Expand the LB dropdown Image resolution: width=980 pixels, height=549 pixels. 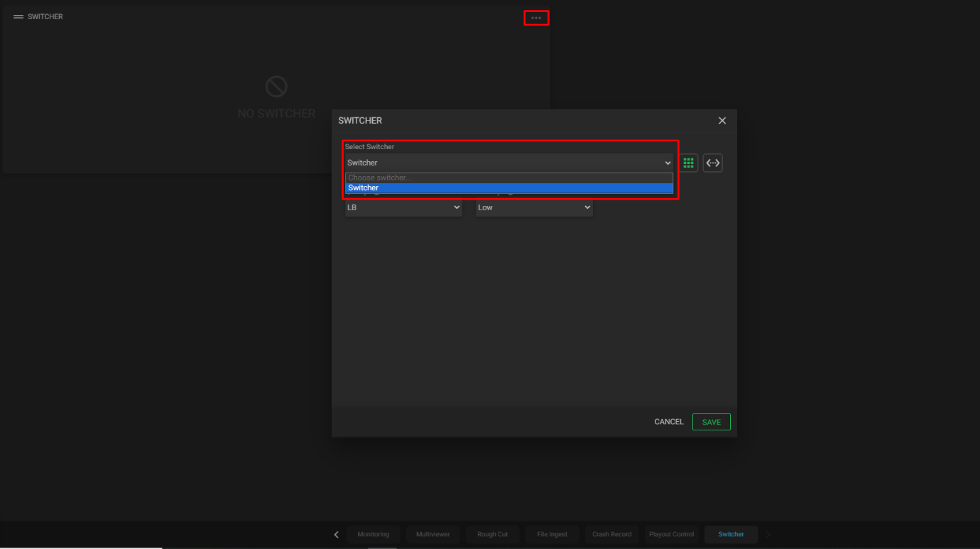[403, 207]
